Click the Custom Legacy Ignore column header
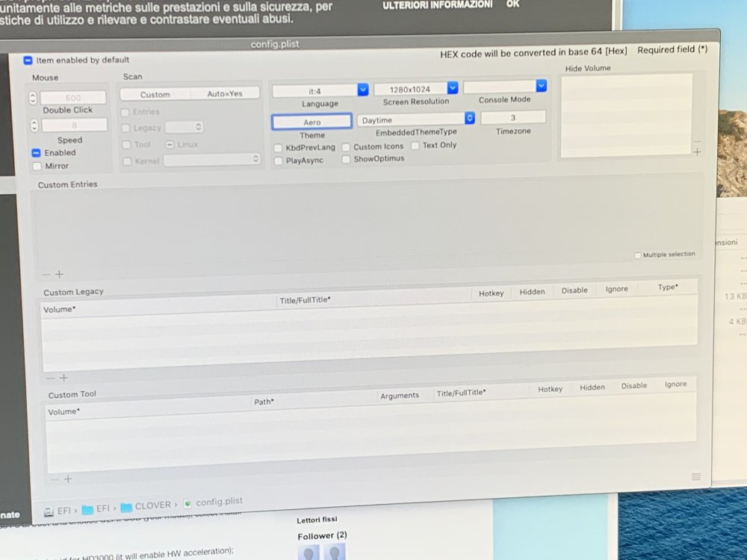The width and height of the screenshot is (747, 560). pos(616,289)
